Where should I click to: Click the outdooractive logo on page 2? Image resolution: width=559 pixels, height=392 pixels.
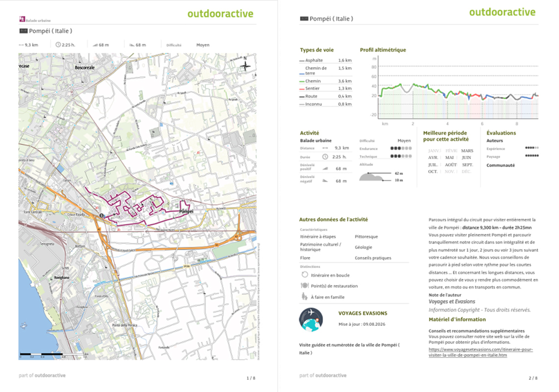pyautogui.click(x=502, y=12)
